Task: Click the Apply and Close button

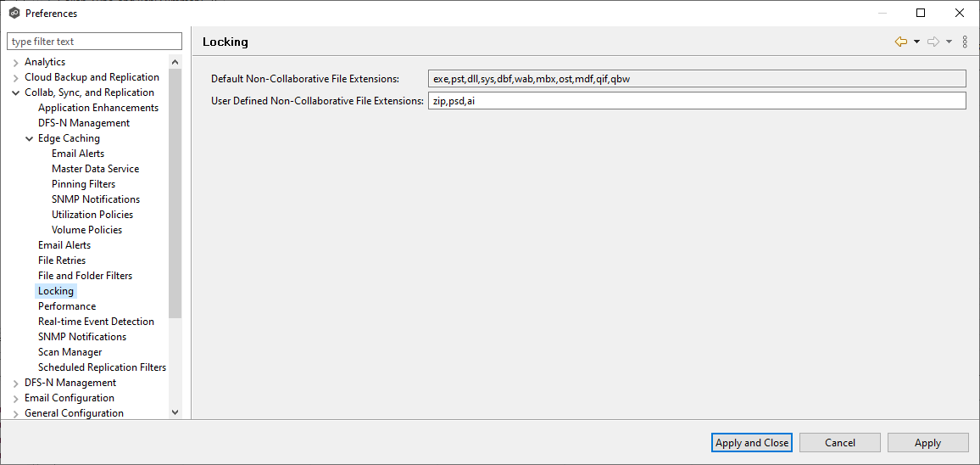Action: pyautogui.click(x=752, y=442)
